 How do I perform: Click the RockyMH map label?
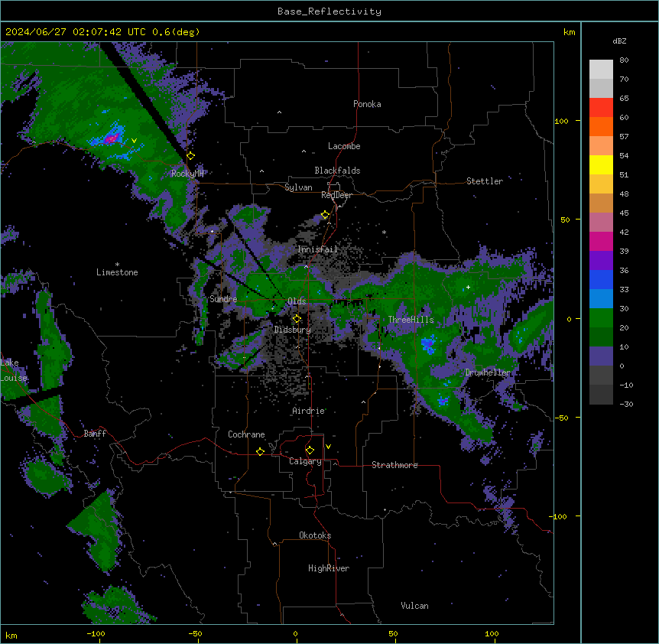(x=187, y=174)
